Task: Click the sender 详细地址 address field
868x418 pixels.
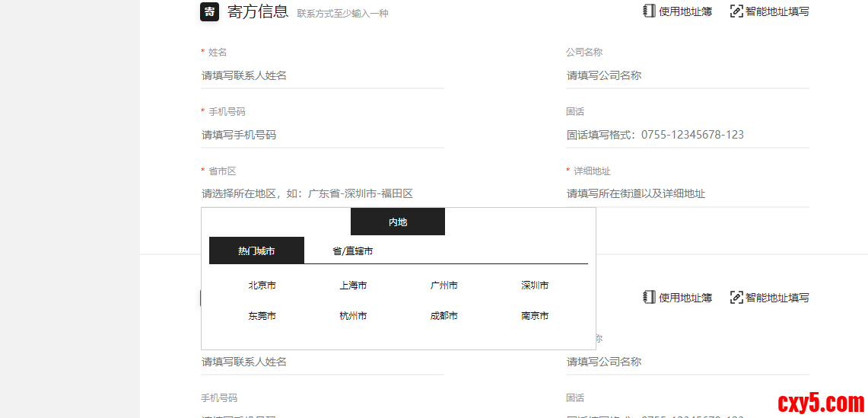Action: tap(687, 193)
